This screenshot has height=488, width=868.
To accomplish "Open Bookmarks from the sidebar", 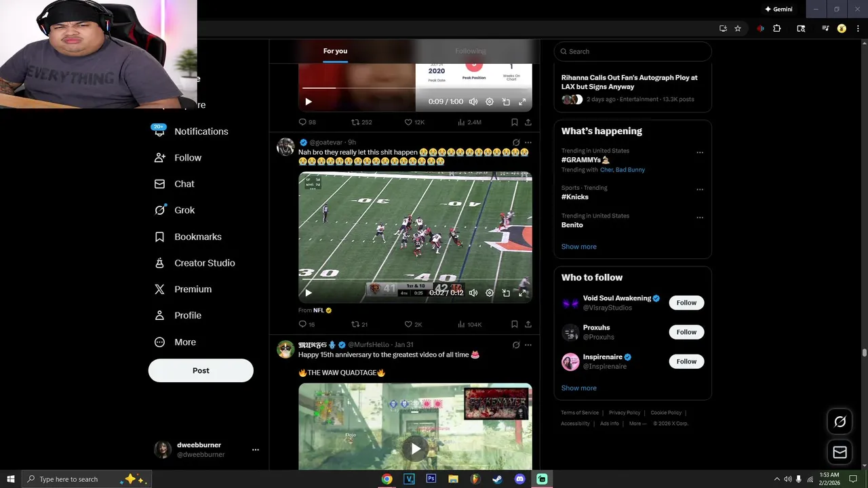I will tap(188, 237).
